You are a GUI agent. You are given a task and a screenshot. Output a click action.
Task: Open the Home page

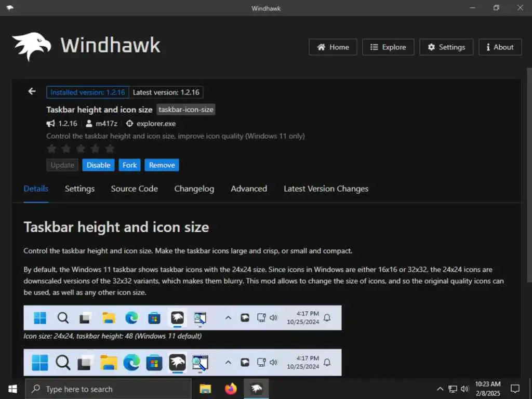click(333, 47)
